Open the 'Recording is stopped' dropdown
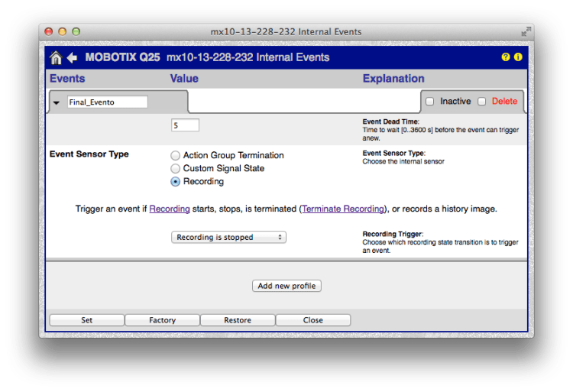This screenshot has height=392, width=573. click(228, 238)
